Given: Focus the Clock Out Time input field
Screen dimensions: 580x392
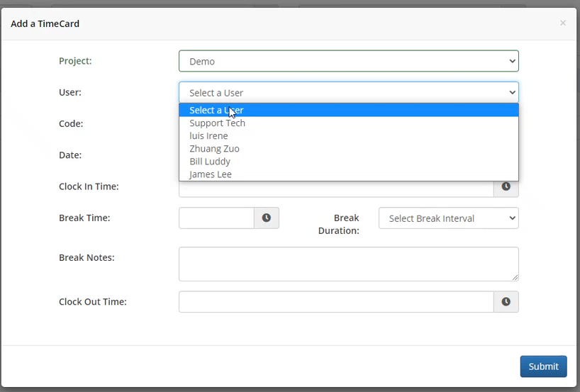Looking at the screenshot, I should coord(335,302).
